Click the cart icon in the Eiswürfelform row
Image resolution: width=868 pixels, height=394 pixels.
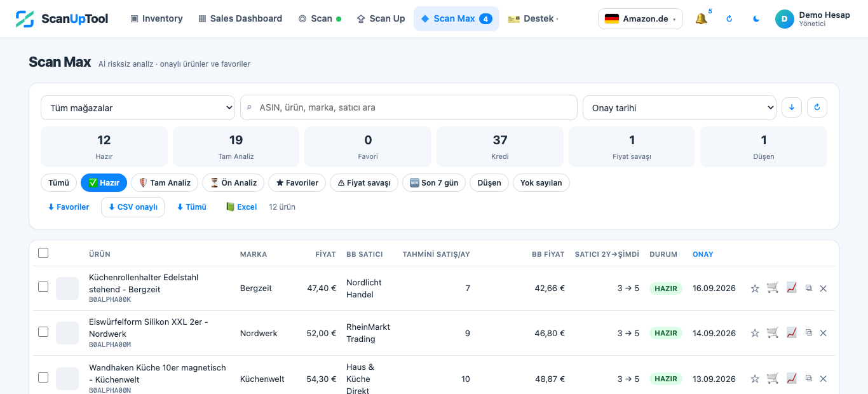pos(773,332)
